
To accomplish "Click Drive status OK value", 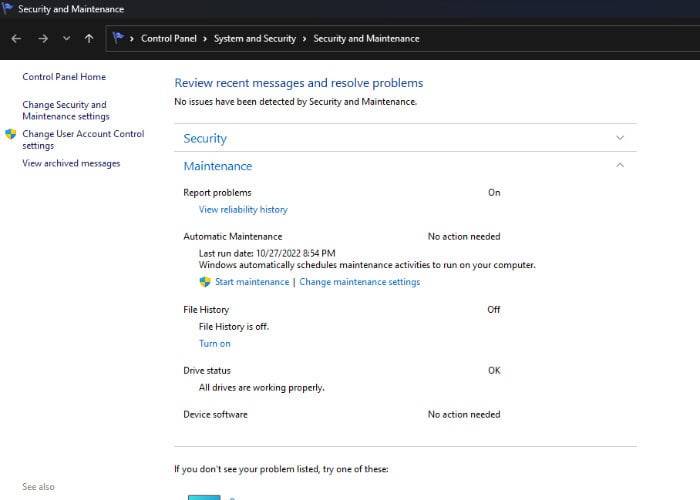I will coord(494,371).
